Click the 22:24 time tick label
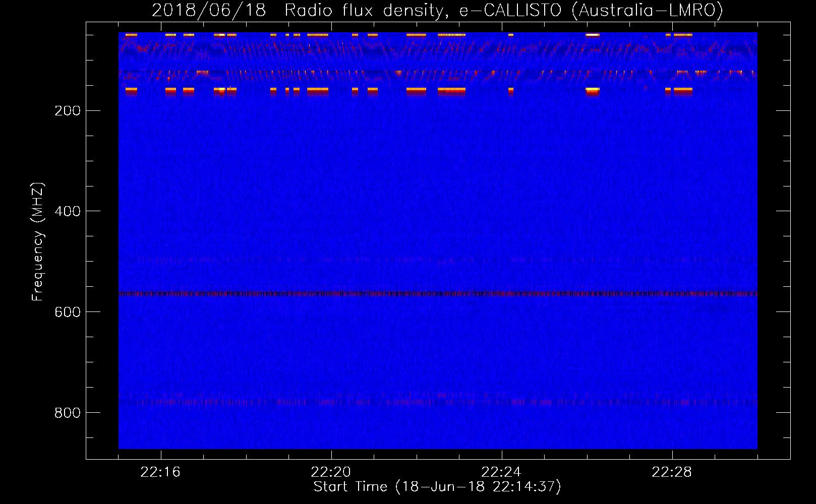The width and height of the screenshot is (816, 504). coord(501,472)
